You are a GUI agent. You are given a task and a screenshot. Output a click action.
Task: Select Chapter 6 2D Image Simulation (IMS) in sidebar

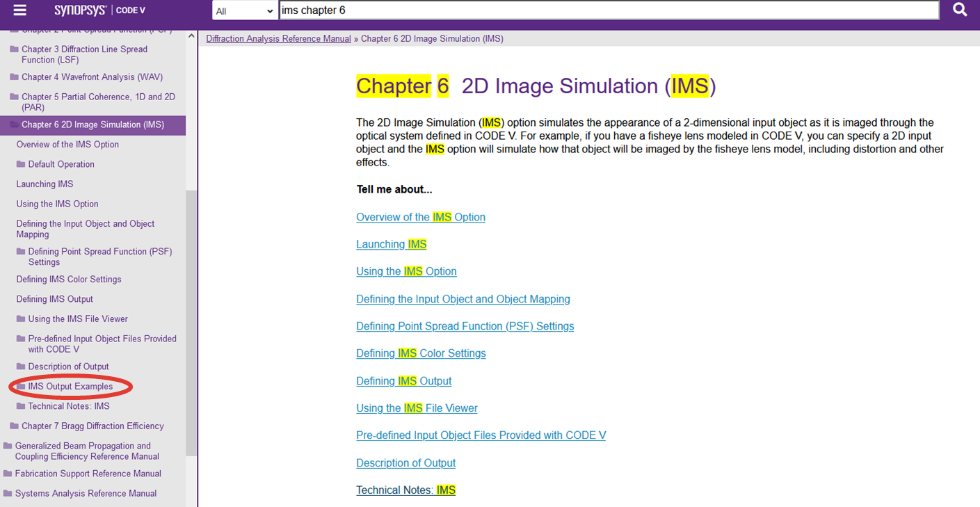pyautogui.click(x=93, y=125)
